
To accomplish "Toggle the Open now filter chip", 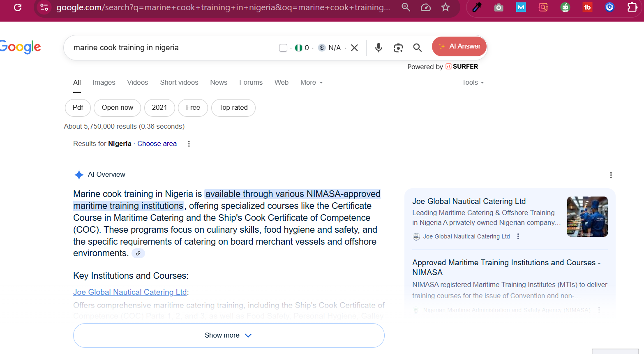I will coord(118,108).
